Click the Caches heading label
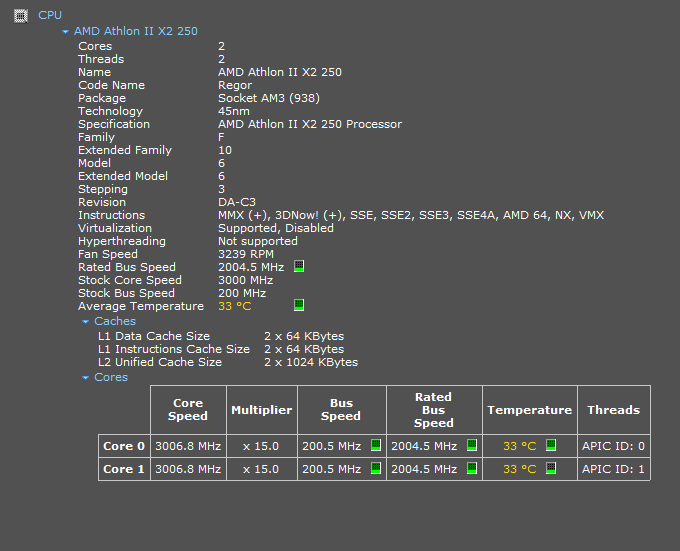 coord(115,321)
